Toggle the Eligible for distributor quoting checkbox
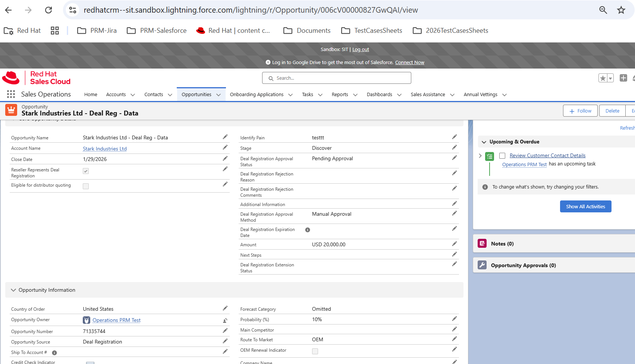Viewport: 635px width, 364px height. coord(86,186)
